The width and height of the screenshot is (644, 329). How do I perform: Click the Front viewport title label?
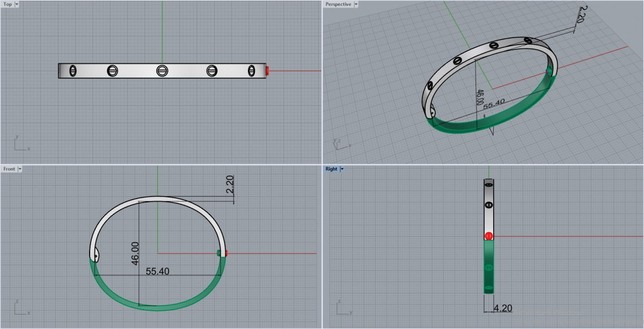click(x=9, y=169)
